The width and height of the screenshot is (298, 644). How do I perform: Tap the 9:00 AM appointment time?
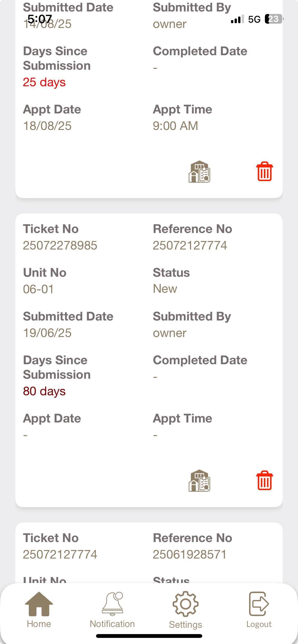(x=175, y=126)
